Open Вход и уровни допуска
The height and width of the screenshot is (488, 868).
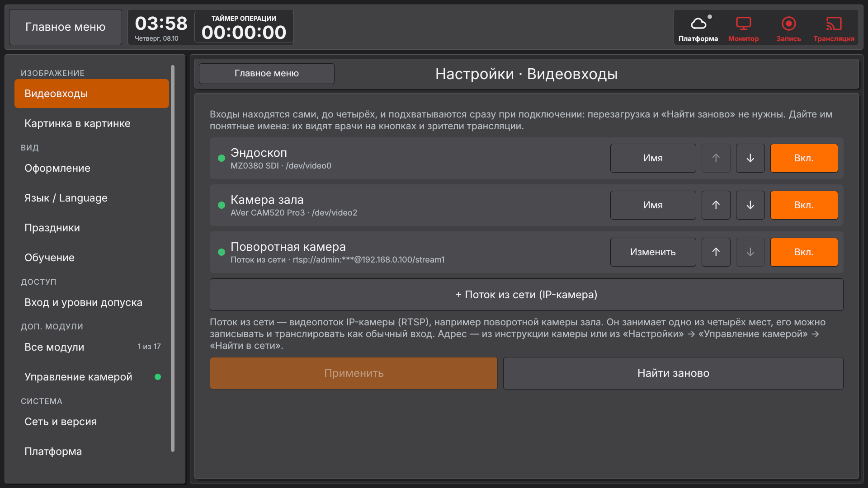tap(92, 302)
